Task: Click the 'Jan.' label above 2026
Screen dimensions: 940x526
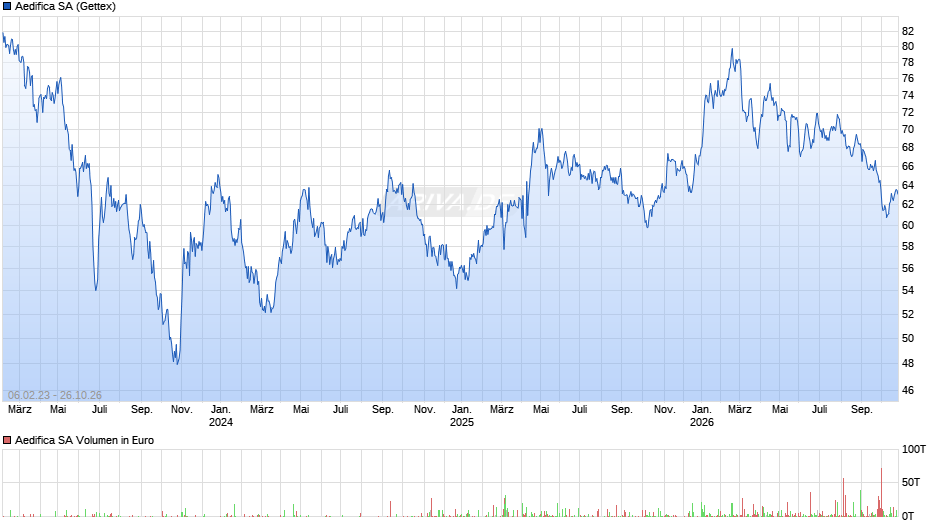Action: [x=701, y=410]
